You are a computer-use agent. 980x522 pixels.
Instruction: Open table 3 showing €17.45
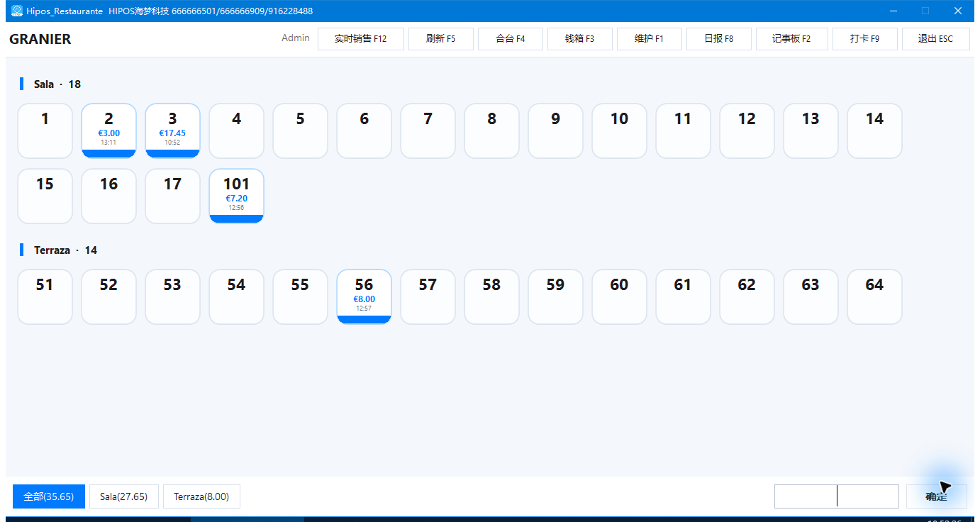173,130
